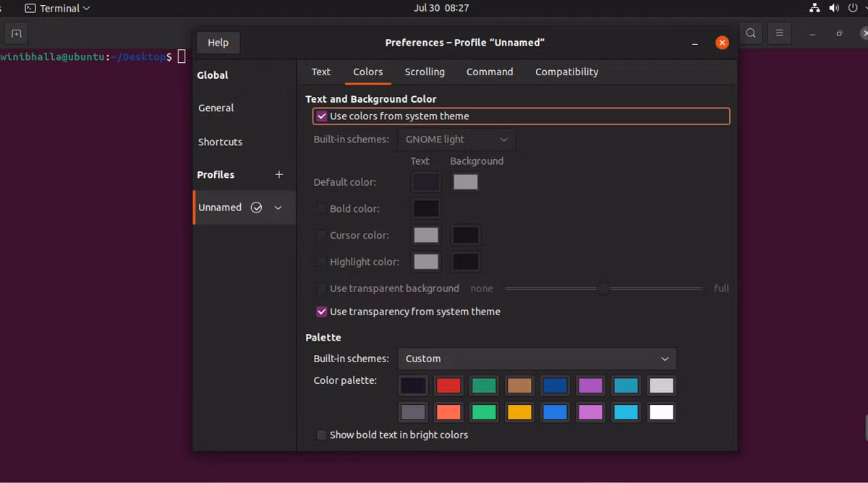Enable Show bold text in bright colors

pyautogui.click(x=321, y=435)
